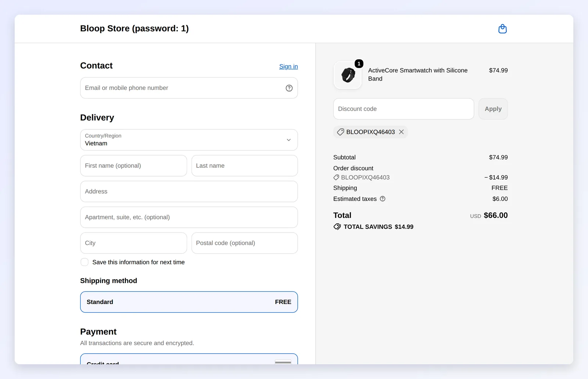Click the $66.00 total amount
Viewport: 588px width, 379px height.
tap(496, 215)
